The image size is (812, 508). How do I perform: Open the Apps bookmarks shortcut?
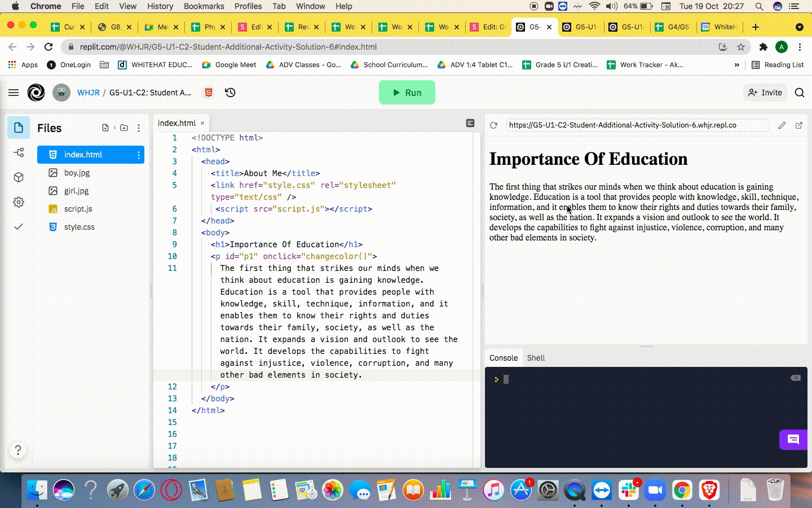tap(23, 65)
